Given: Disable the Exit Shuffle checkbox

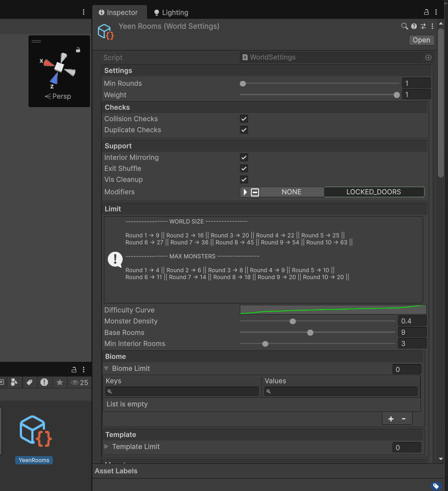Looking at the screenshot, I should point(244,168).
